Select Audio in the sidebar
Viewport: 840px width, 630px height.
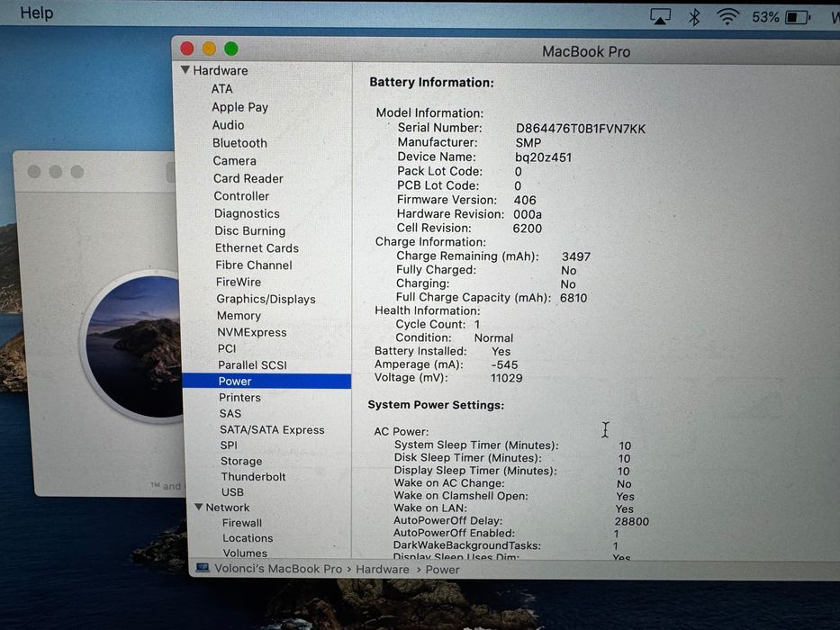(228, 125)
